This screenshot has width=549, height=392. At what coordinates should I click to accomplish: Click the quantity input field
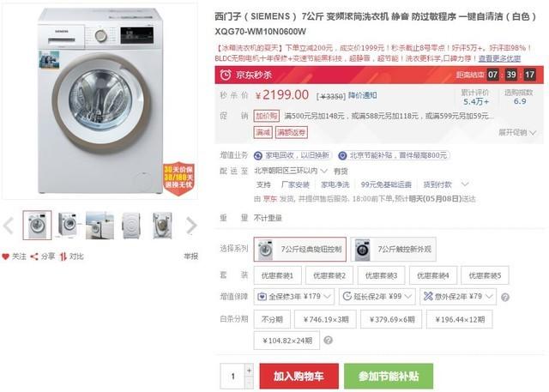(232, 376)
